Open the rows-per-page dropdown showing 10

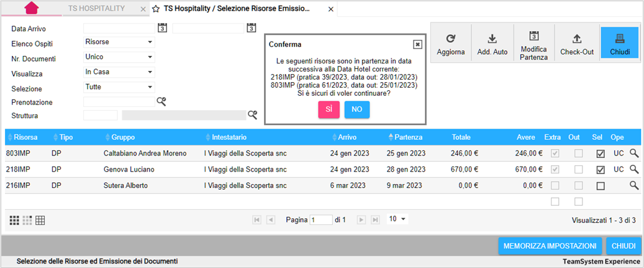tap(397, 219)
